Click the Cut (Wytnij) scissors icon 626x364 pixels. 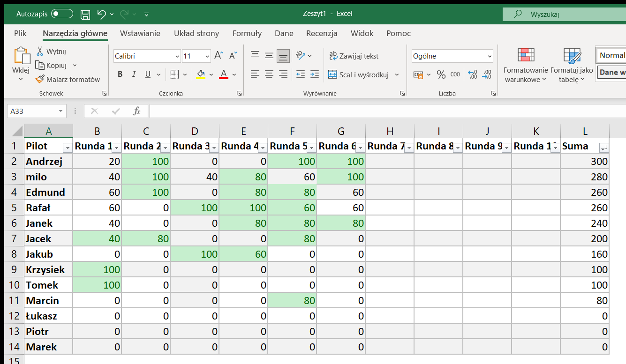click(x=40, y=51)
